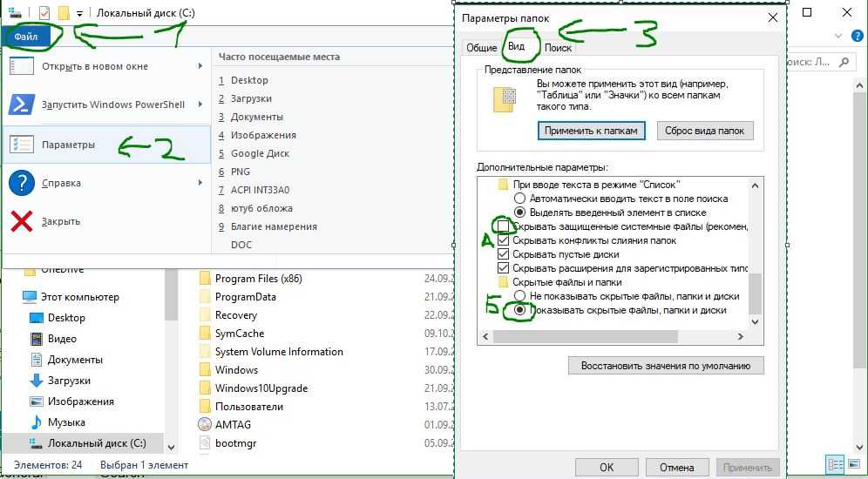868x479 pixels.
Task: Switch to the Общие tab
Action: [x=482, y=48]
